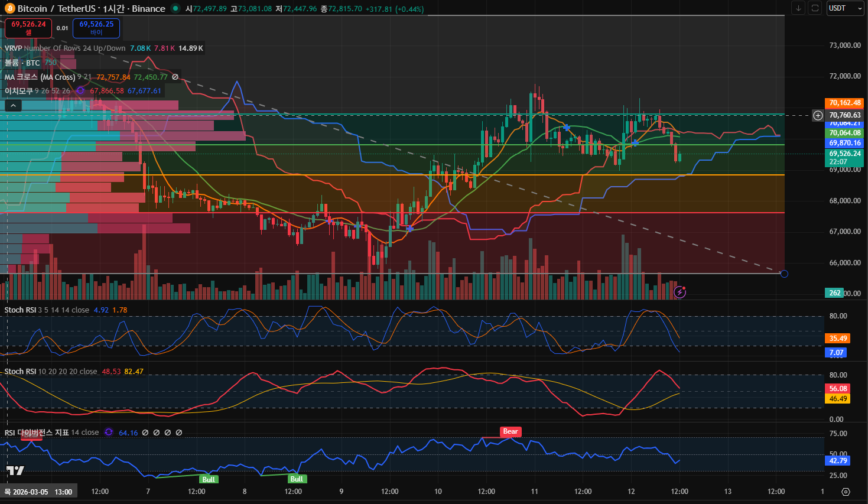The width and height of the screenshot is (868, 504).
Task: Click the Bitcoin symbol logo icon
Action: pyautogui.click(x=10, y=9)
